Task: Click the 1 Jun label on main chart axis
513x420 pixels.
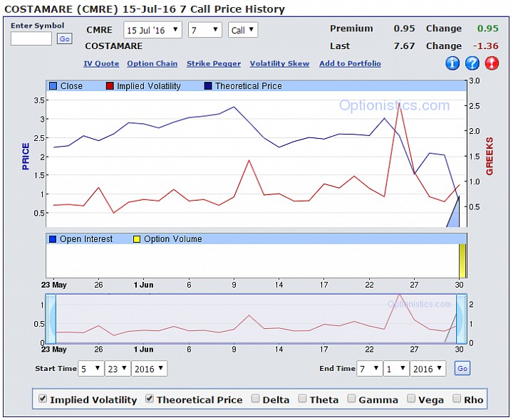Action: click(x=143, y=285)
